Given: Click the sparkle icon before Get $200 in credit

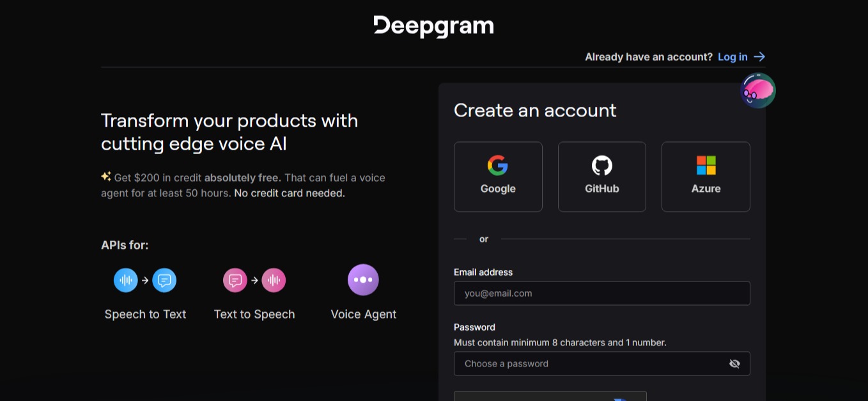Looking at the screenshot, I should (106, 177).
